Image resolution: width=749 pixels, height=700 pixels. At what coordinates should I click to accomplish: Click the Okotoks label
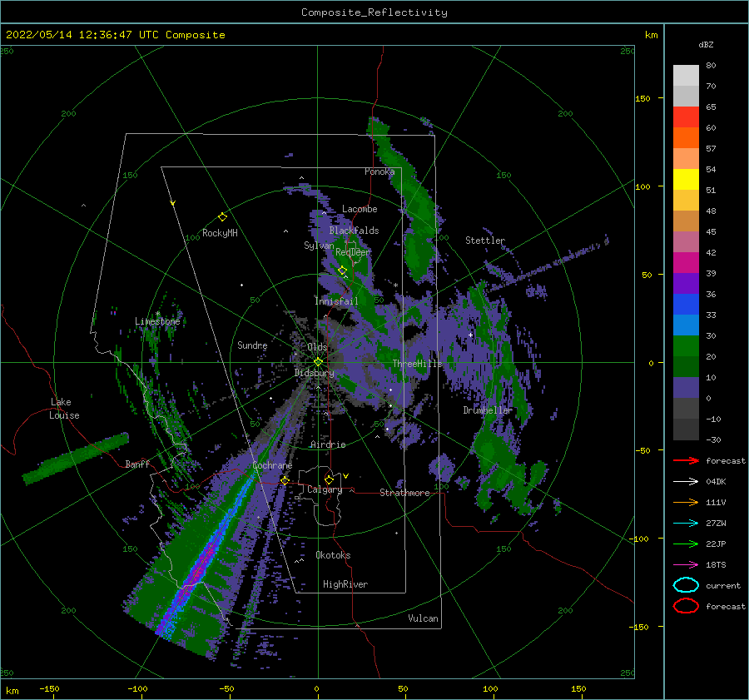click(x=333, y=555)
